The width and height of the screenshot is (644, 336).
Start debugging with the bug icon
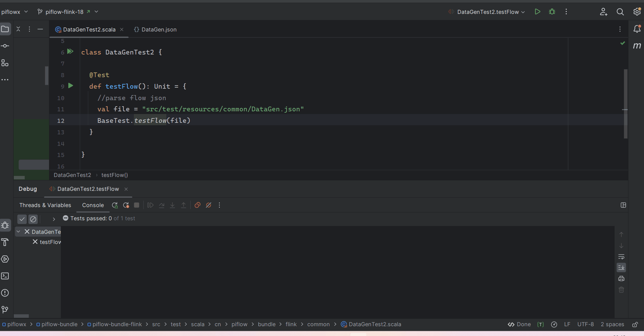pos(552,12)
